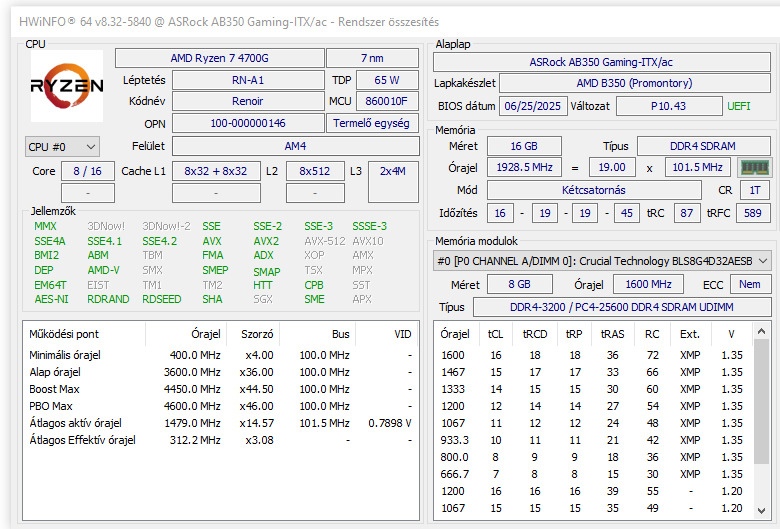Click the SME feature flag
The height and width of the screenshot is (529, 780).
click(x=314, y=299)
